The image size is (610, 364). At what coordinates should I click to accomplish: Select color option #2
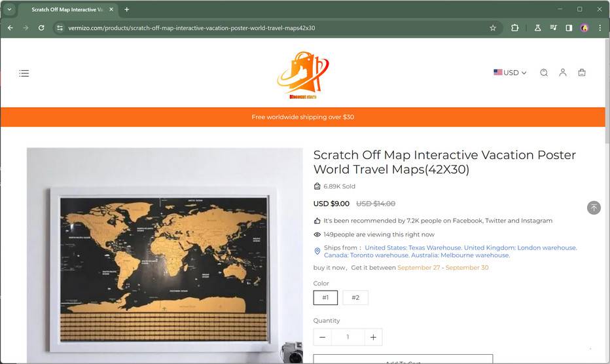pos(355,298)
